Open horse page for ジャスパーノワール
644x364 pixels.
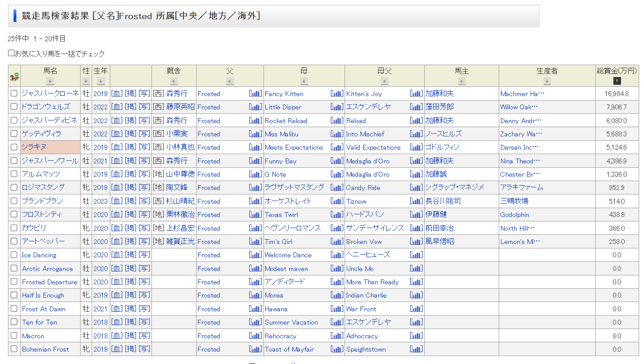coord(50,161)
